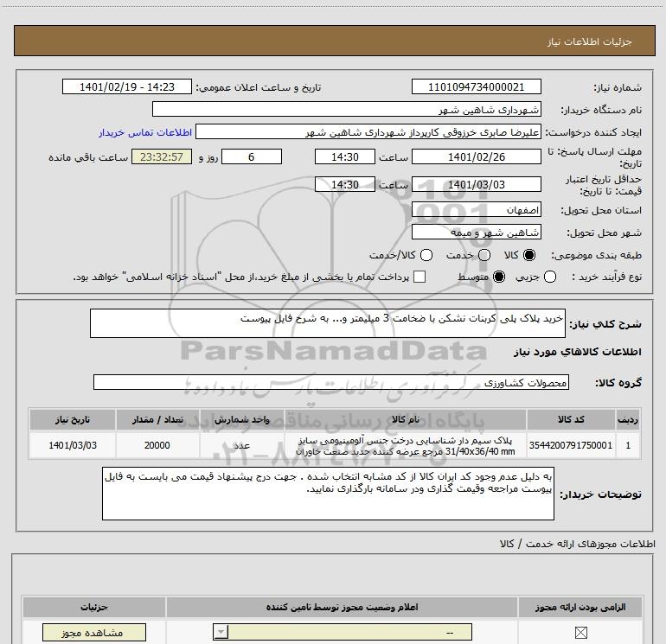Click the unit cell عدد
The image size is (666, 644).
pos(241,445)
